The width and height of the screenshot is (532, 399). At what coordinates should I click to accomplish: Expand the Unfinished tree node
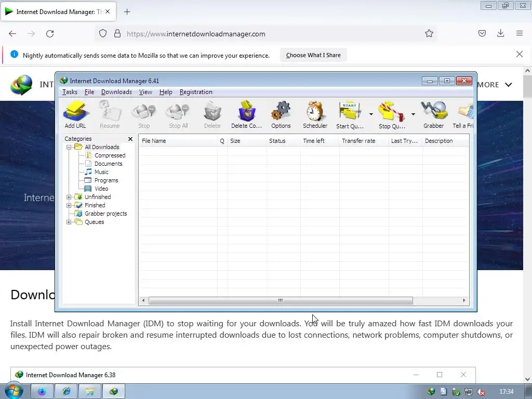pyautogui.click(x=69, y=197)
